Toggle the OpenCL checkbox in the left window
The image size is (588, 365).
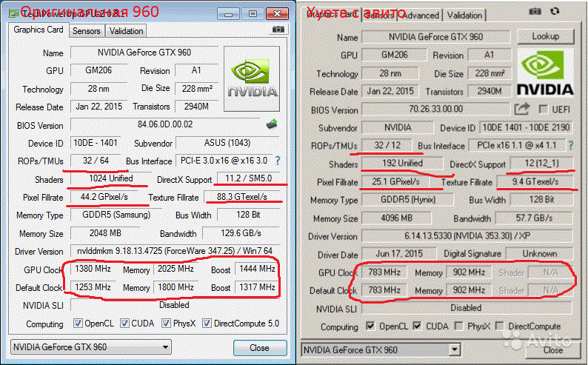pos(78,323)
